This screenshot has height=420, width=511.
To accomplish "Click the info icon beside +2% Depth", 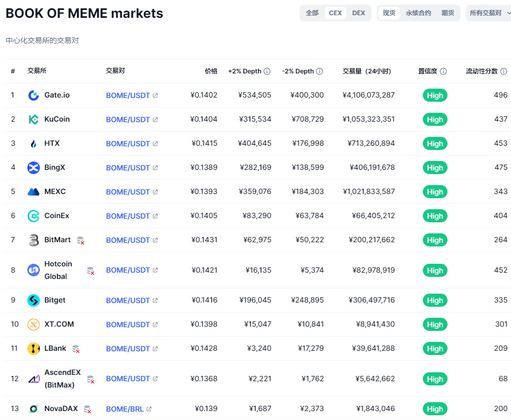I will click(267, 71).
